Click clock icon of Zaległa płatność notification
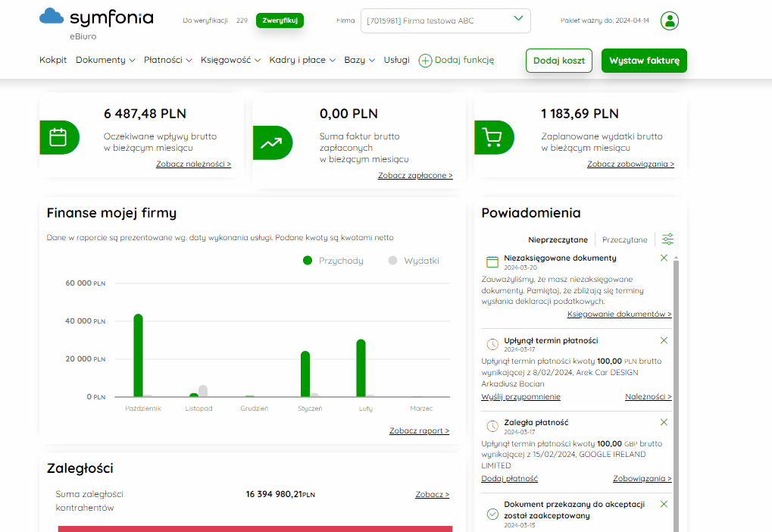 point(492,426)
